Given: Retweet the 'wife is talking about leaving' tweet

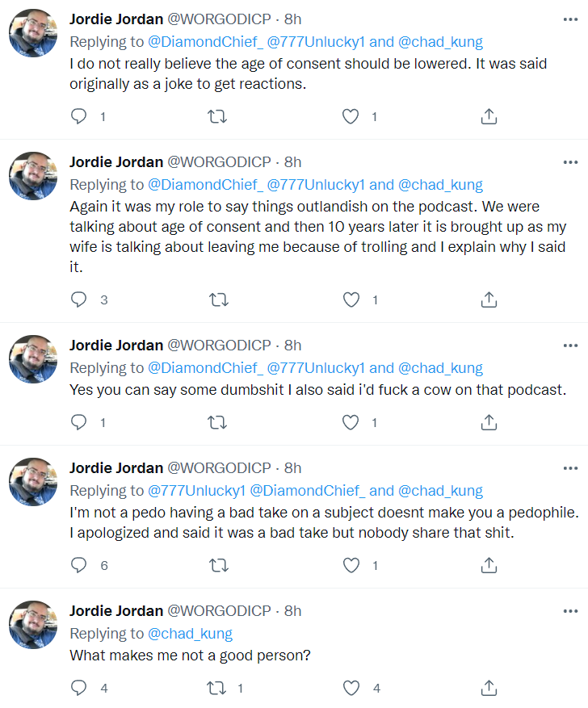Looking at the screenshot, I should 219,300.
